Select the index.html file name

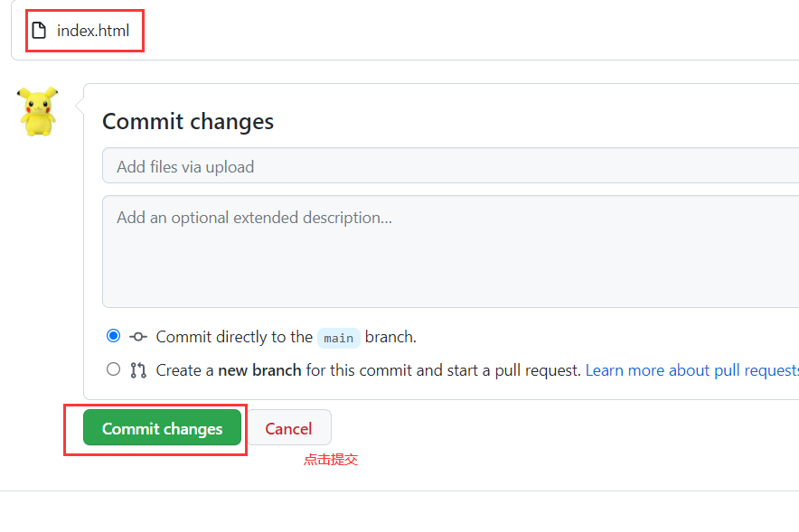coord(93,31)
